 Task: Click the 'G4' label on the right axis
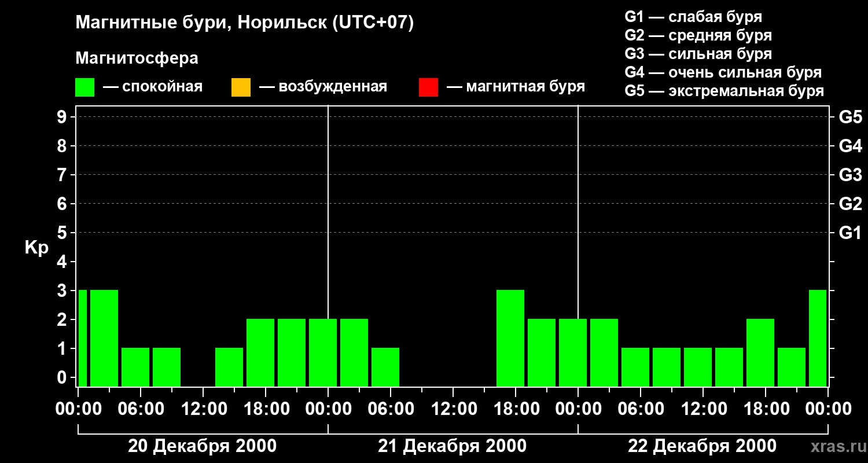[850, 146]
